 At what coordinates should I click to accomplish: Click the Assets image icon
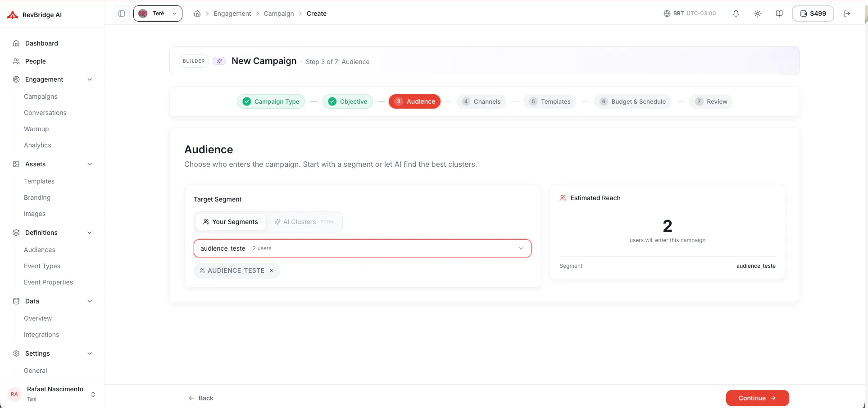coord(16,164)
